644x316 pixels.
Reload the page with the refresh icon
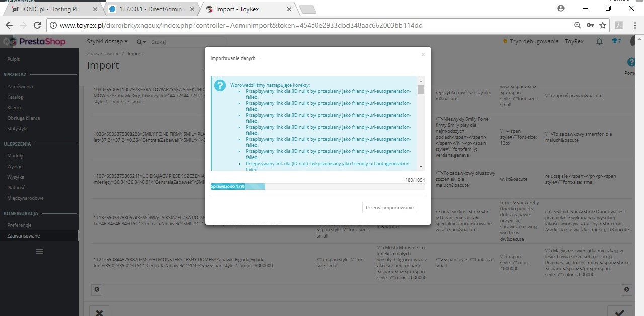[38, 25]
